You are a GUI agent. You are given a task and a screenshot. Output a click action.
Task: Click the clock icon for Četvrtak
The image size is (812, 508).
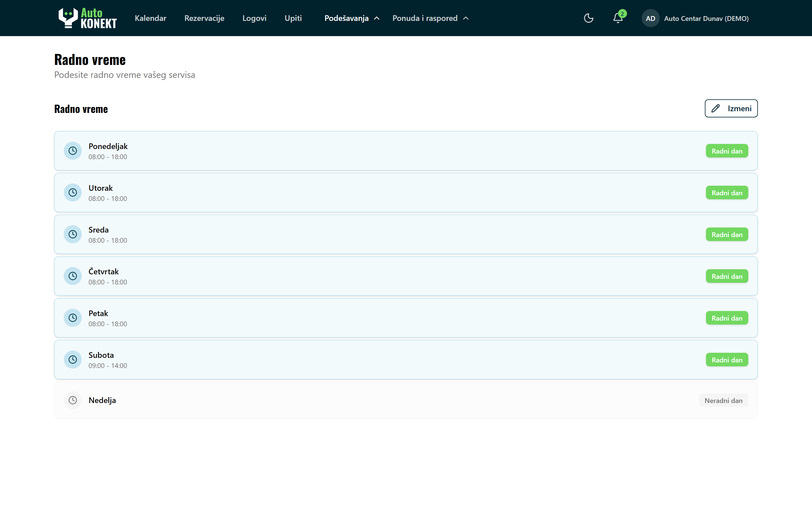click(72, 276)
